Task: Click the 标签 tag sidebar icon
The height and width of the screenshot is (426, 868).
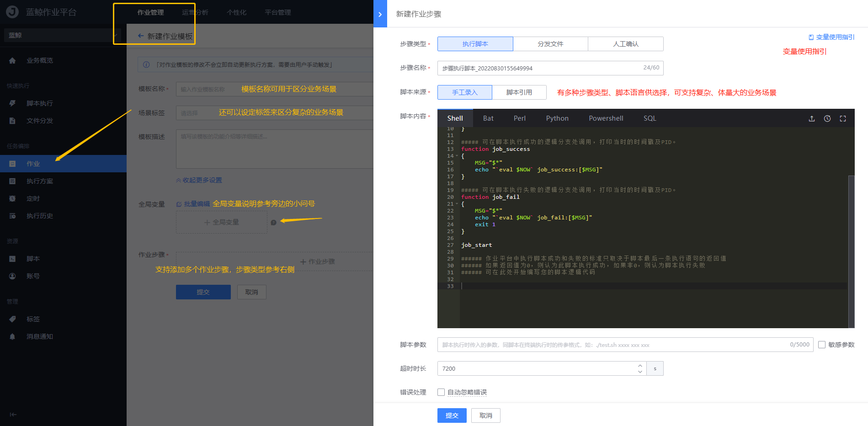Action: click(x=12, y=319)
